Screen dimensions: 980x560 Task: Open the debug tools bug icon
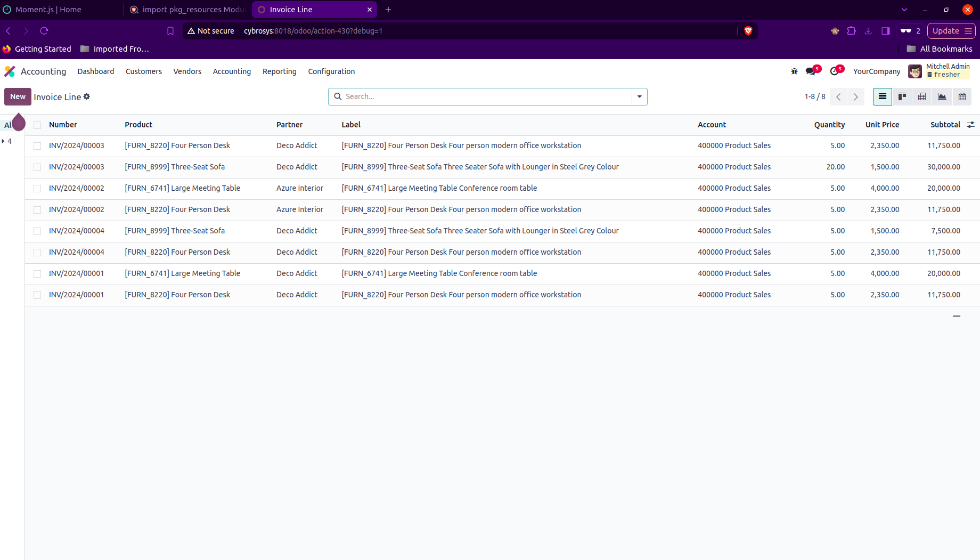pos(794,71)
